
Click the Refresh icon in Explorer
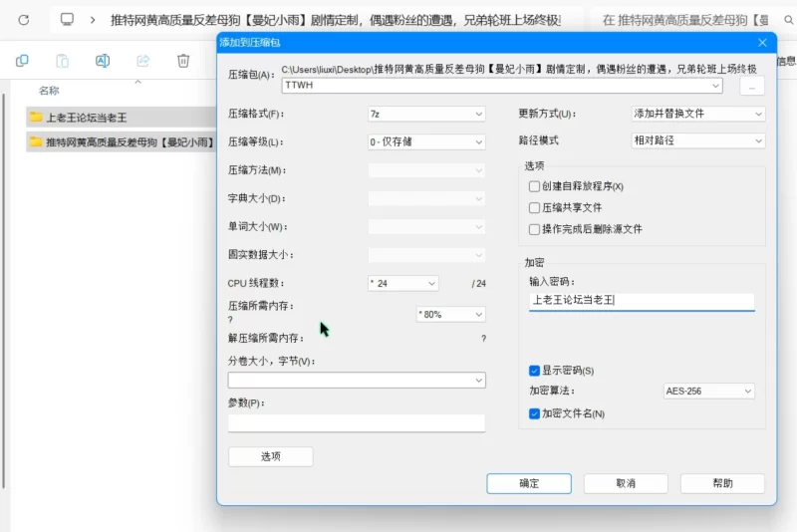click(24, 19)
